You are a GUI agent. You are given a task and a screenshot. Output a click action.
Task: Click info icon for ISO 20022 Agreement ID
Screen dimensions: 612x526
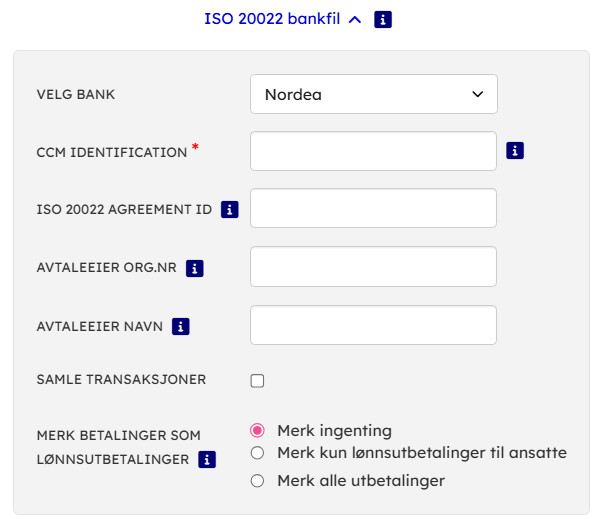229,209
